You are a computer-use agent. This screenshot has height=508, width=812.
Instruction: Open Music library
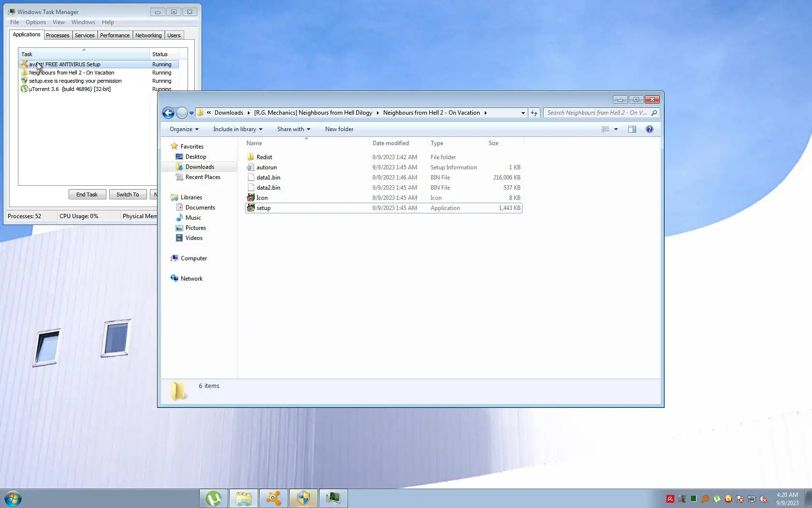pyautogui.click(x=193, y=218)
